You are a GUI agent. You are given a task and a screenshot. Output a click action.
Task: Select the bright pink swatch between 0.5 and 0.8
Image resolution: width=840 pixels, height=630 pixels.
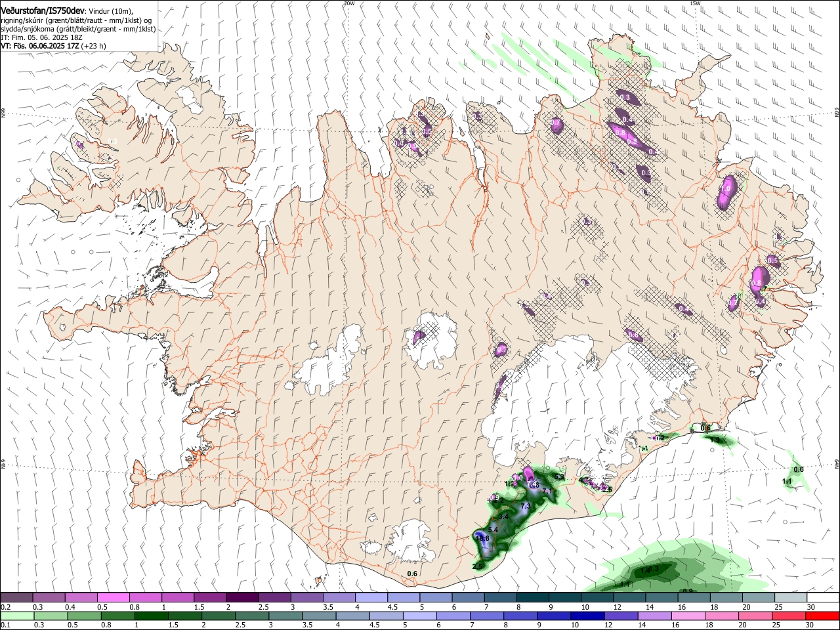tap(113, 597)
